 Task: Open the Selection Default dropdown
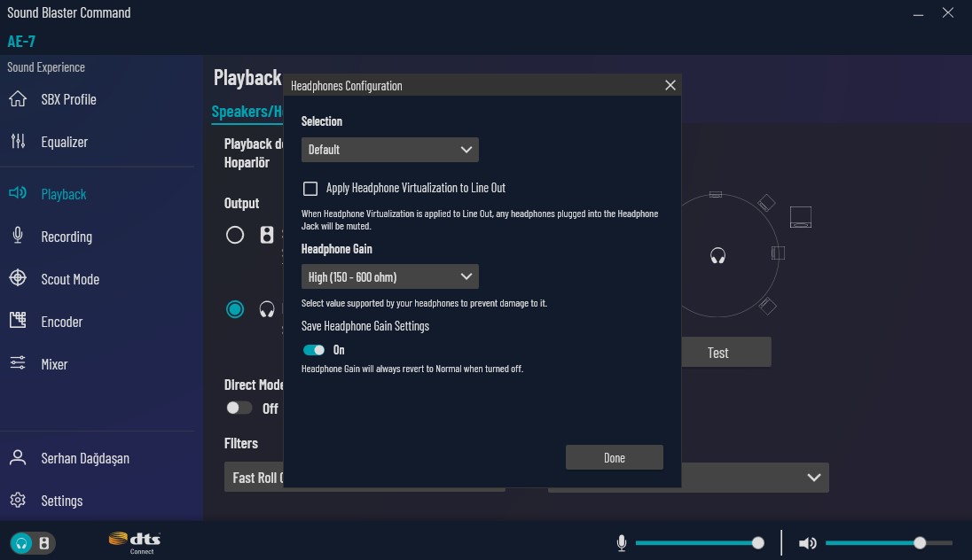(389, 149)
